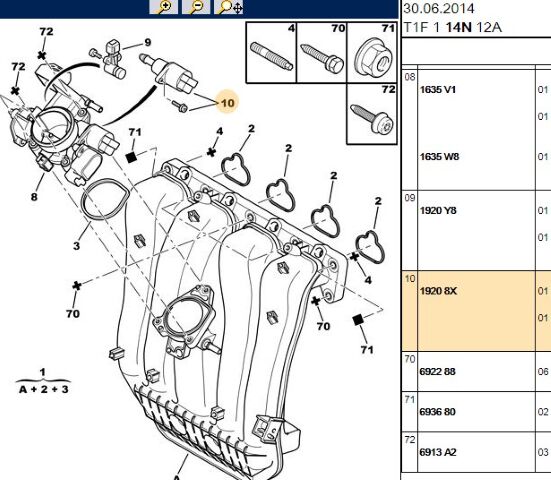Open the torx screw thumbnail labeled 72

click(x=372, y=114)
